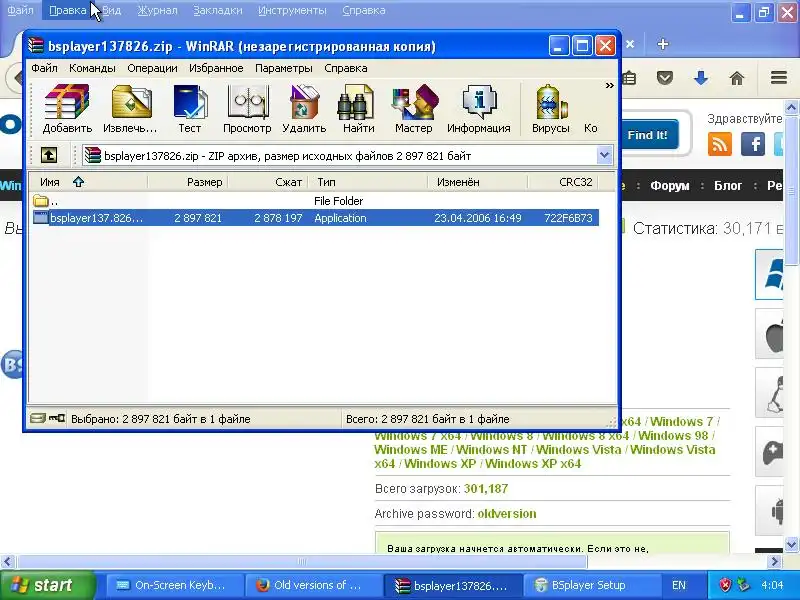Open Firefox Журнал menu
Image resolution: width=800 pixels, height=600 pixels.
coord(158,10)
